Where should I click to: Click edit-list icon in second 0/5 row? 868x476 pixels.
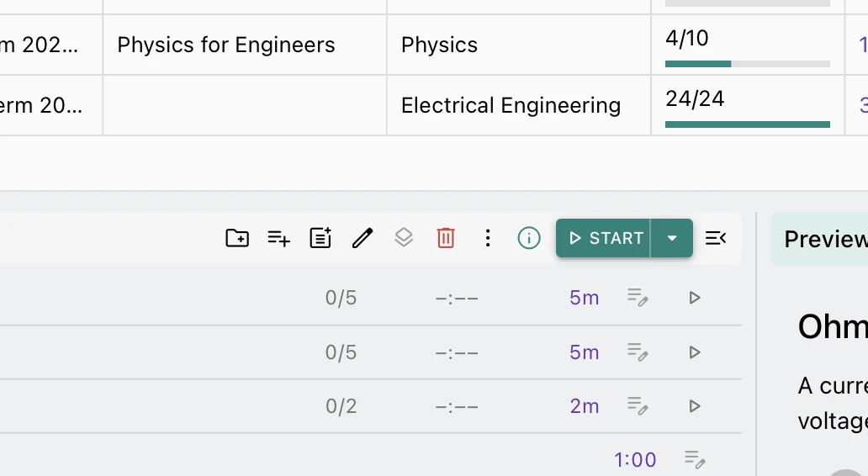[638, 352]
